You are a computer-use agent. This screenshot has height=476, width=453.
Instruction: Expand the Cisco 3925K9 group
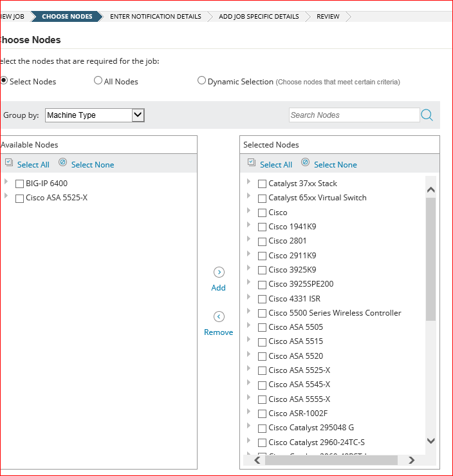(x=248, y=267)
